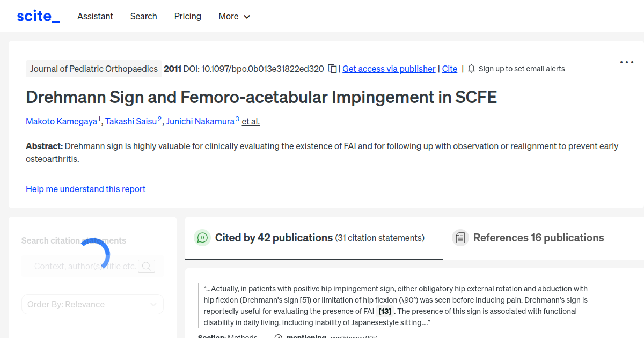Expand the et al. author list

pos(250,121)
